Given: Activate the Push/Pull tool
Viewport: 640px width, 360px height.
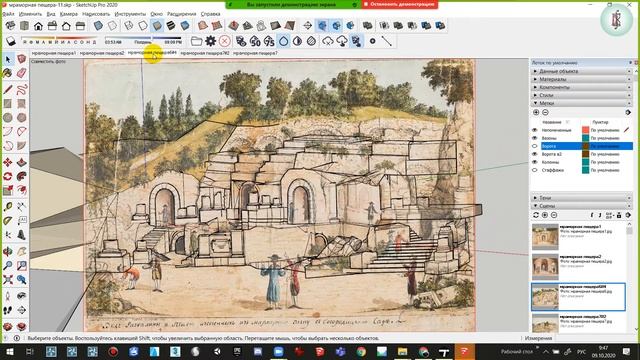Looking at the screenshot, I should [21, 162].
